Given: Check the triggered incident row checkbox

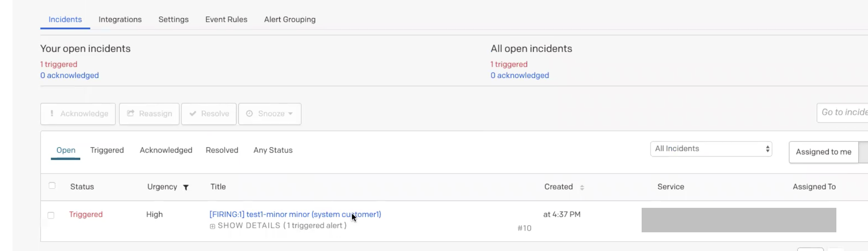Looking at the screenshot, I should point(51,215).
